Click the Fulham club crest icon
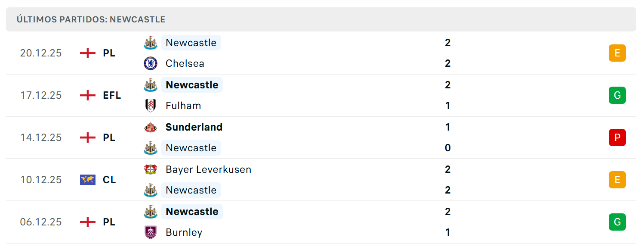Viewport: 644px width, 250px height. point(151,106)
